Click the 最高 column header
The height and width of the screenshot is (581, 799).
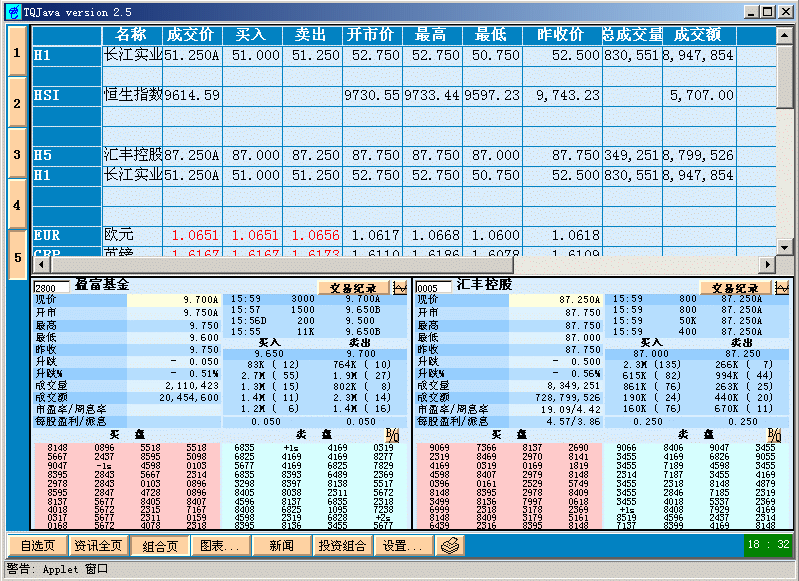tap(432, 35)
